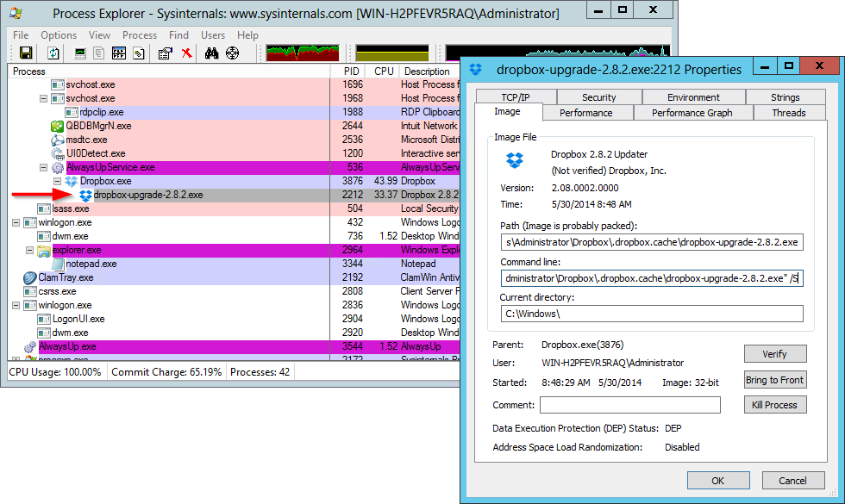
Task: Click the binoculars Find Handle icon
Action: point(211,53)
